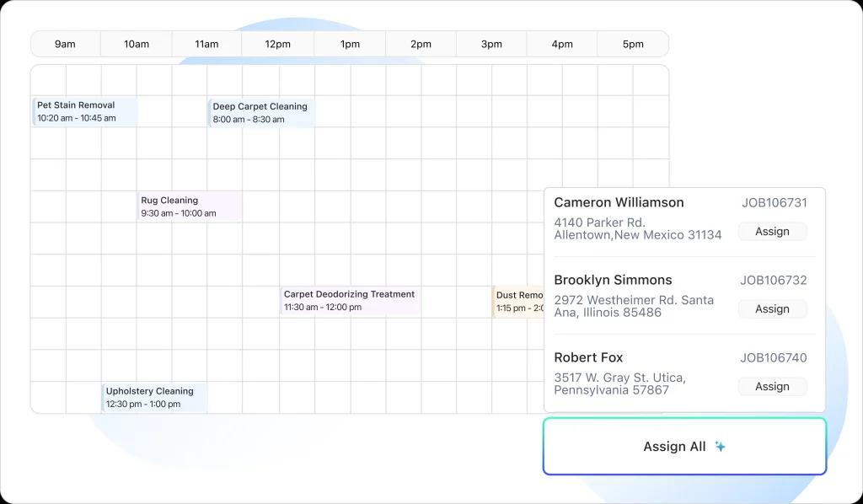Click the 9am time column header
This screenshot has height=504, width=863.
[65, 45]
